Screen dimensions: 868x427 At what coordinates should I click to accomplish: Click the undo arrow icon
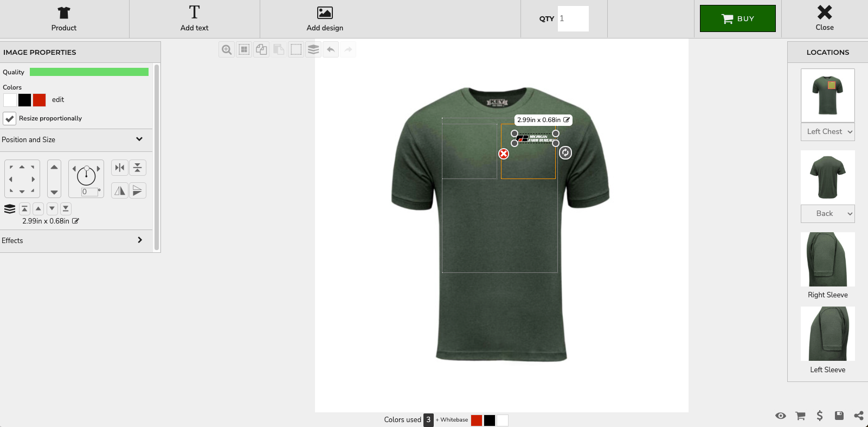331,50
